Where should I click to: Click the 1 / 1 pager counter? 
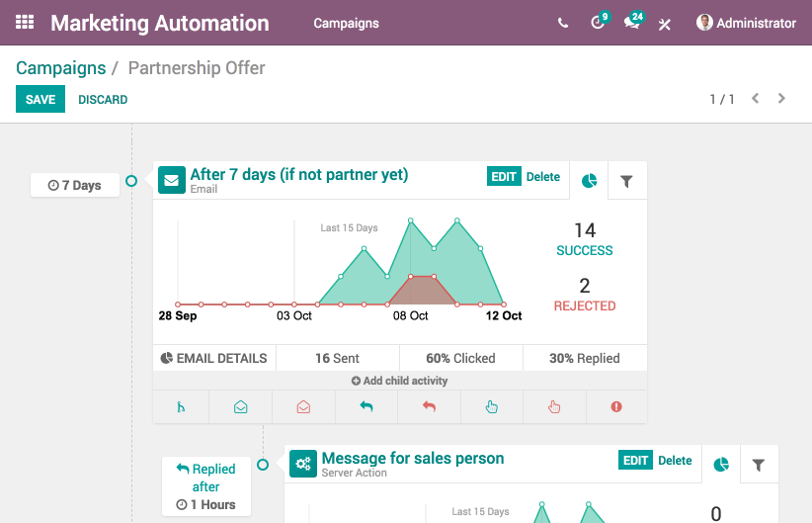[x=722, y=99]
